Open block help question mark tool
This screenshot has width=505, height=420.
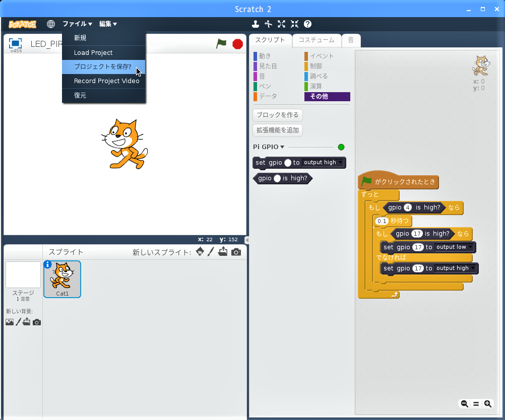[x=307, y=24]
